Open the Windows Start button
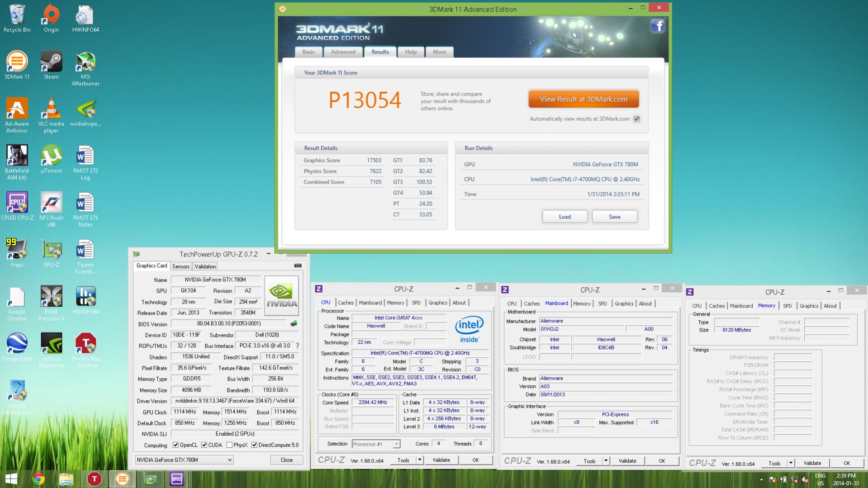Screen dimensions: 868x488 click(x=11, y=479)
